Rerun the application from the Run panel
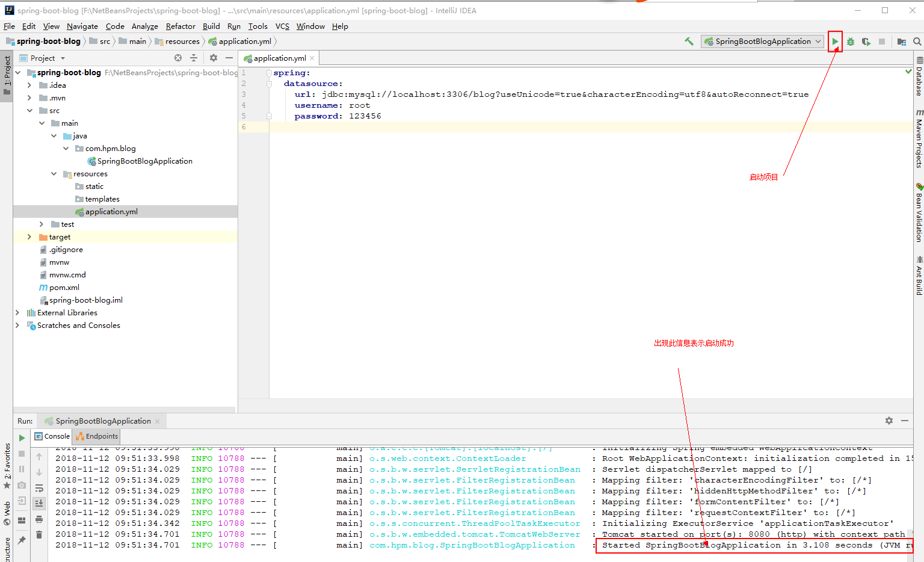924x562 pixels. (x=22, y=437)
